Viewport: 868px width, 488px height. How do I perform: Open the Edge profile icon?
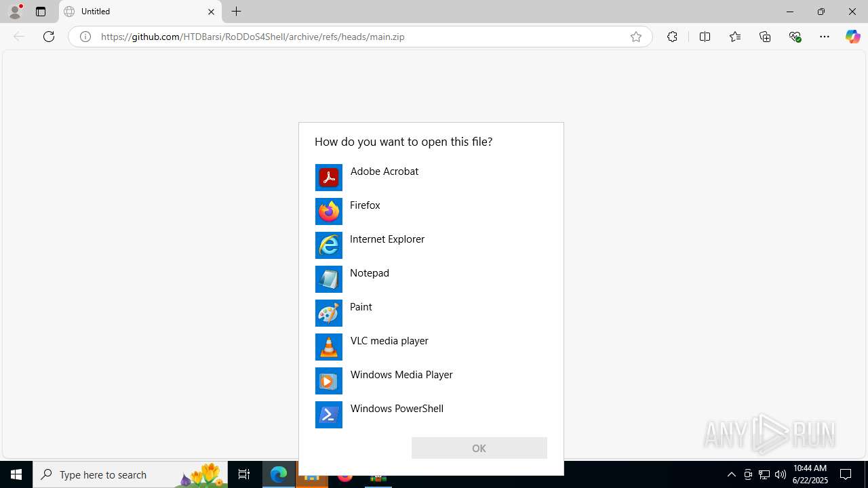coord(15,12)
